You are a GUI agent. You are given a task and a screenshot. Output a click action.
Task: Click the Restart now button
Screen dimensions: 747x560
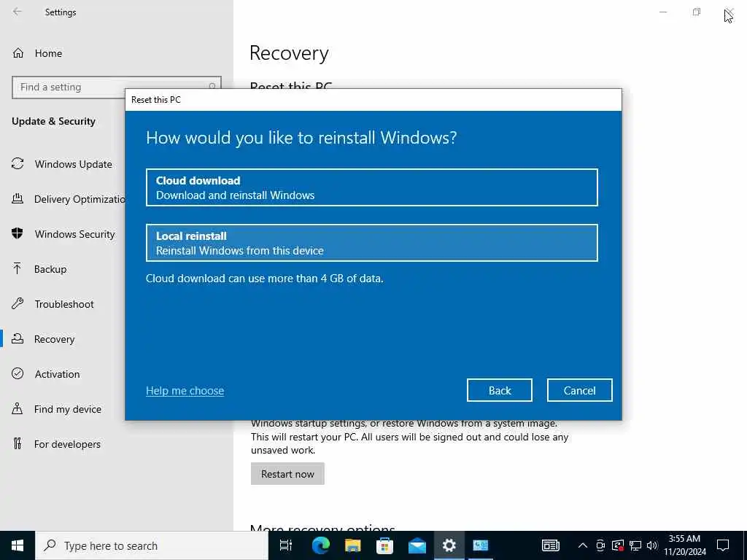point(287,474)
